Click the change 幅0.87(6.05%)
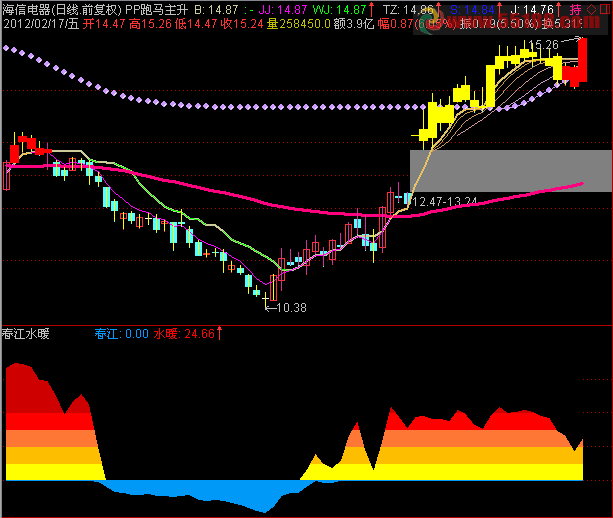This screenshot has width=613, height=518. [x=417, y=24]
